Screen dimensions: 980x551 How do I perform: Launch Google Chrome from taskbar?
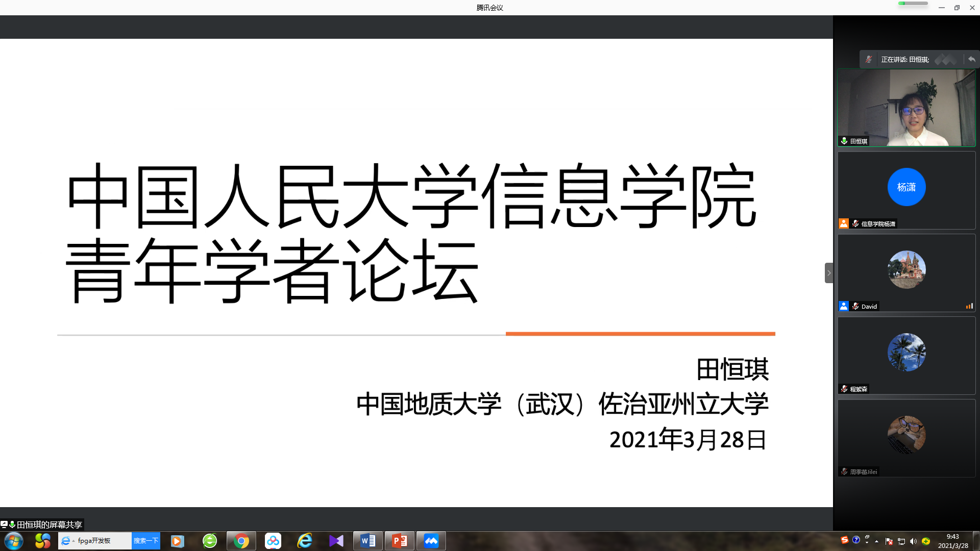tap(241, 541)
